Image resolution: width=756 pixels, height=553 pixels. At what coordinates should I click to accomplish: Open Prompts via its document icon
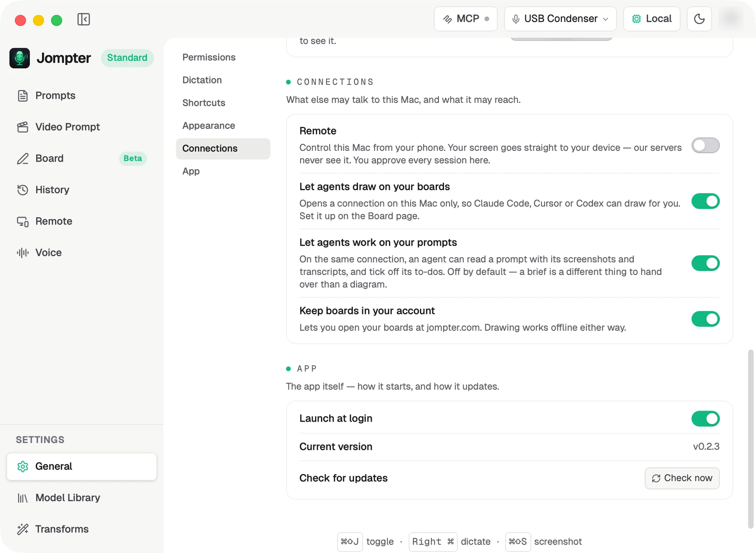pos(23,96)
